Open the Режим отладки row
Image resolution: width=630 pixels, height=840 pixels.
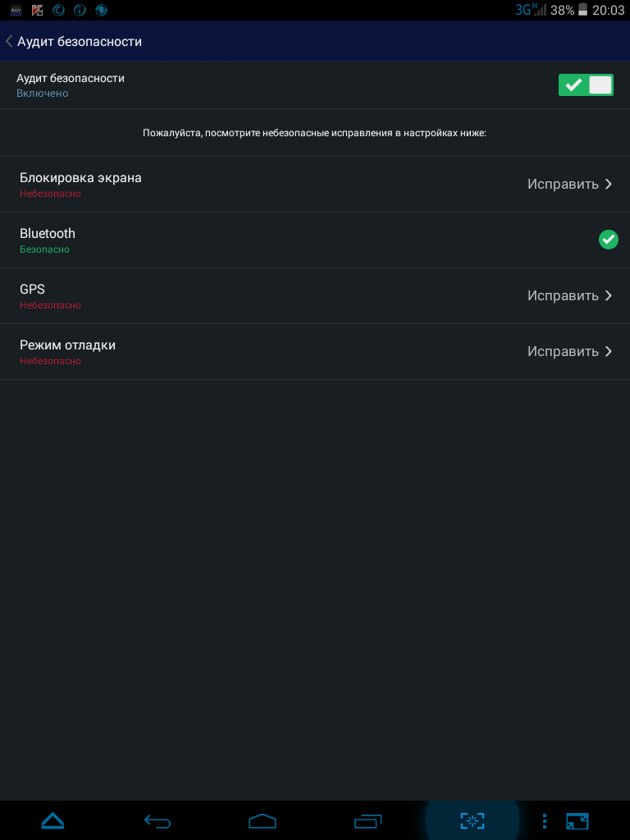315,351
